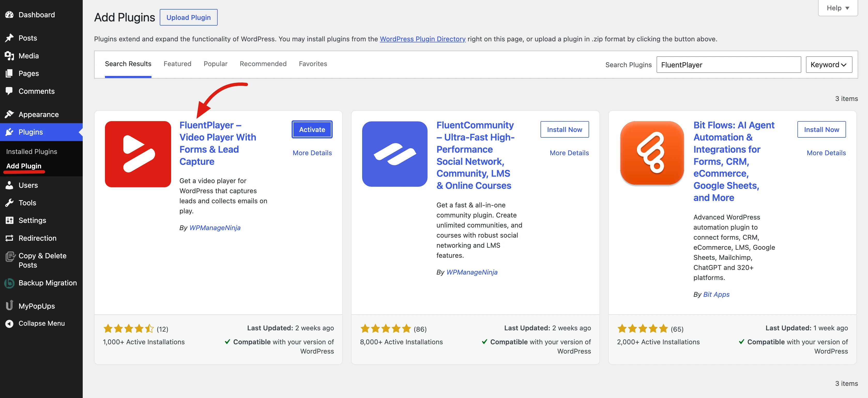
Task: Click 'Last Updated: 1 week ago' text
Action: pos(807,328)
